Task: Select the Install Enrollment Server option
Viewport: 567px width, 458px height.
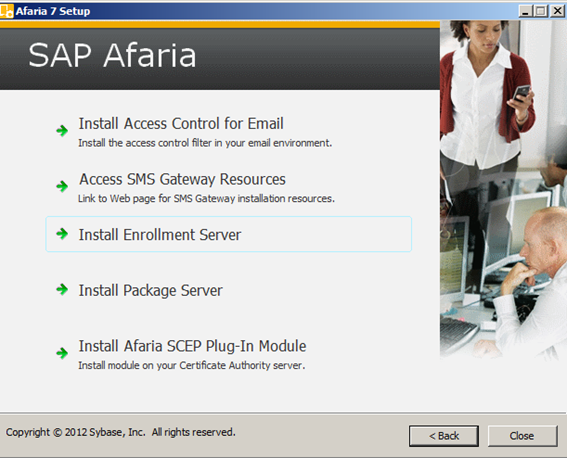Action: [x=229, y=234]
